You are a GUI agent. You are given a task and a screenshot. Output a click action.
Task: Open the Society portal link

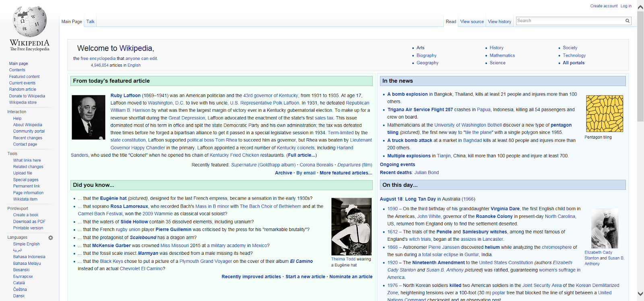click(x=570, y=48)
